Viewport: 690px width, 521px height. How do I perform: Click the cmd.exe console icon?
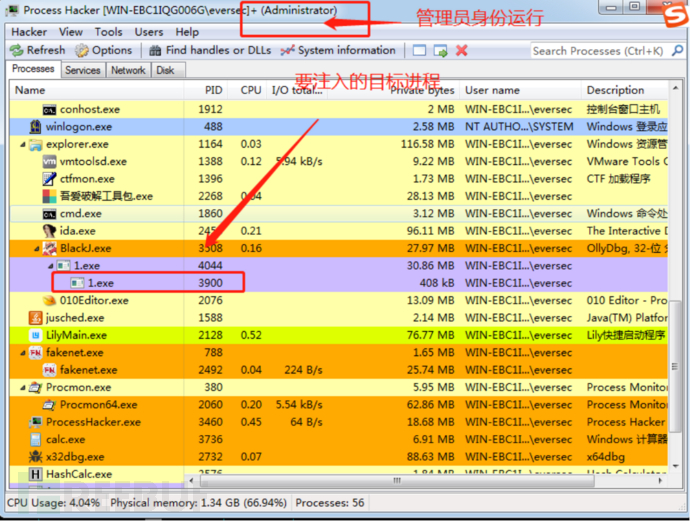point(49,214)
